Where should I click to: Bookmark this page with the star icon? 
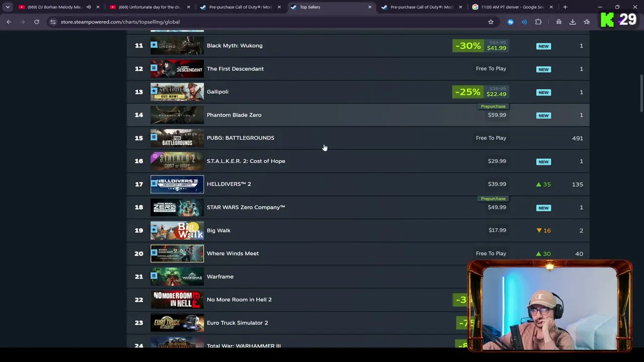tap(491, 22)
